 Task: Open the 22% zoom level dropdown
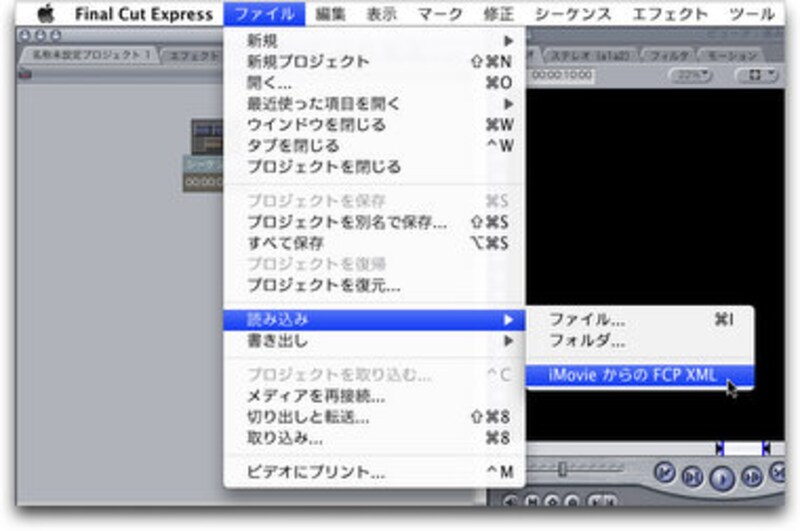[690, 75]
